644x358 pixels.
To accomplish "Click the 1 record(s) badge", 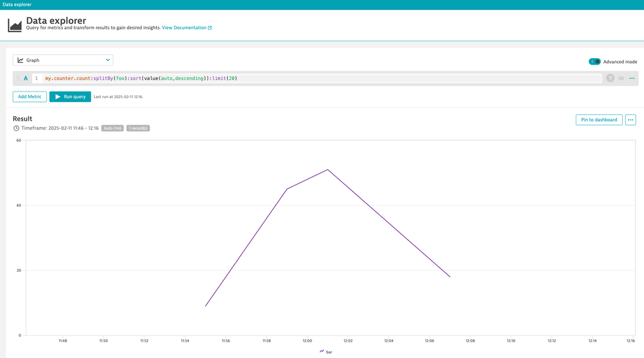I will coord(138,128).
